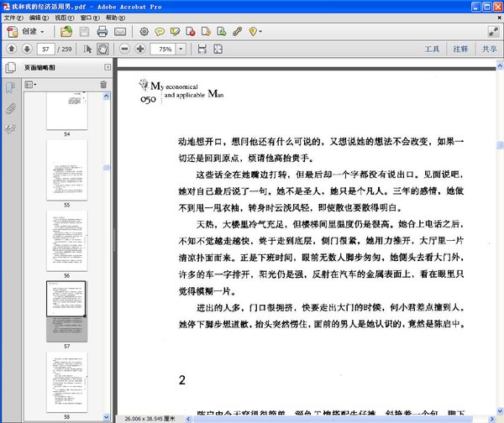This screenshot has width=504, height=423.
Task: Select the highlight text markup icon
Action: click(x=175, y=32)
